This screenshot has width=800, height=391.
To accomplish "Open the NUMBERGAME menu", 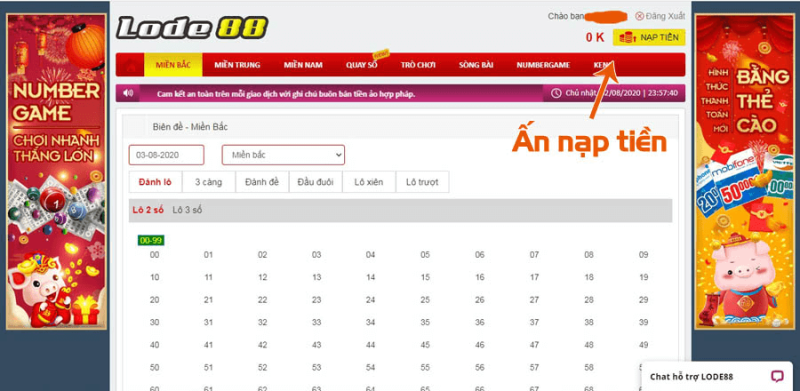I will [x=543, y=65].
